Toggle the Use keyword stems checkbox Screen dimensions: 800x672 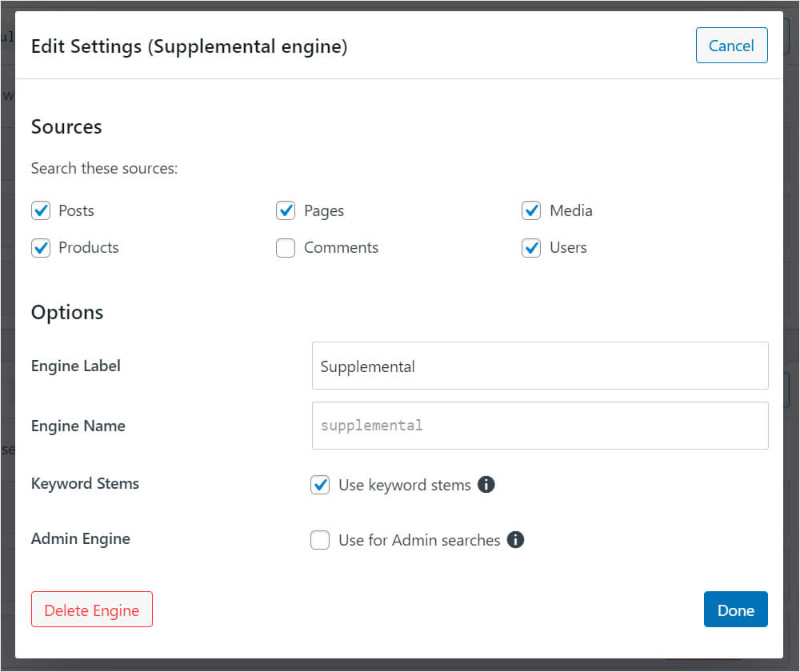(320, 485)
